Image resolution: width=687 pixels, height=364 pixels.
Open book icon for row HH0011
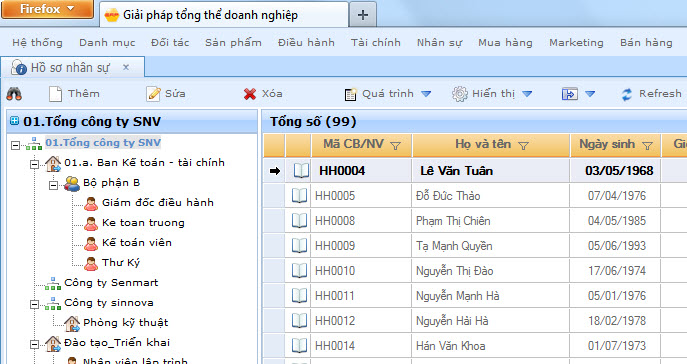(299, 296)
